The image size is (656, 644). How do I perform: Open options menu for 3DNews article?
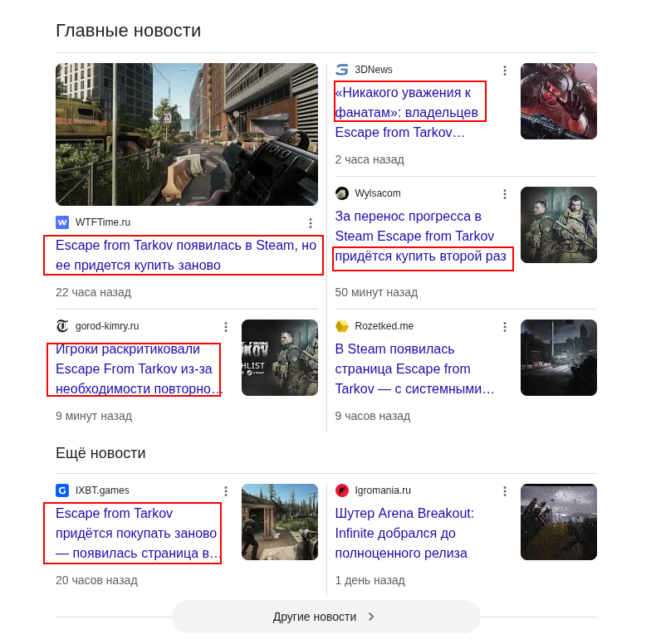tap(505, 71)
